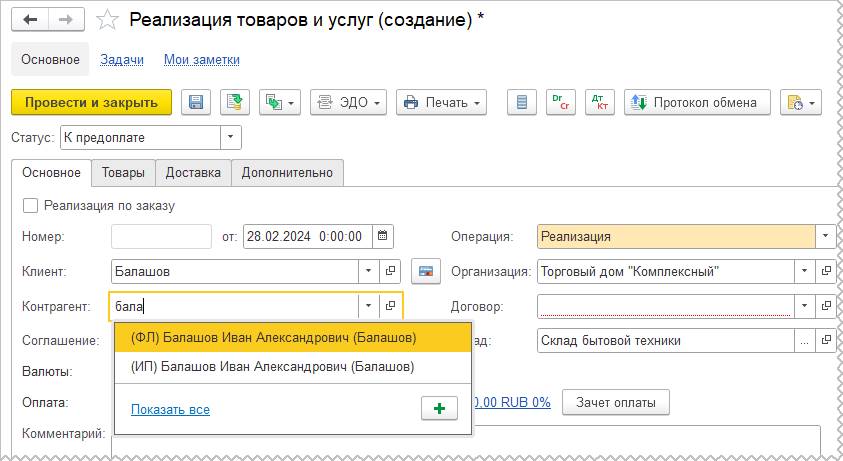Expand the Печать dropdown menu
843x461 pixels.
point(441,103)
